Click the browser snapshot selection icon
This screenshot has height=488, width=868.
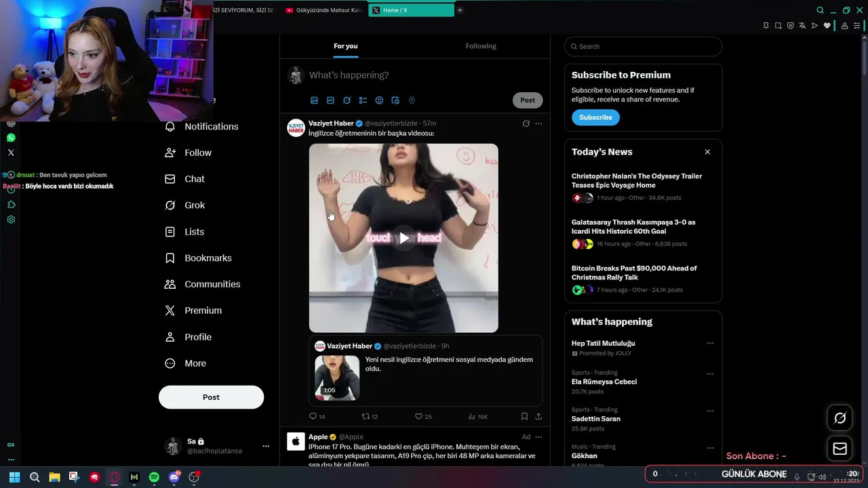778,26
